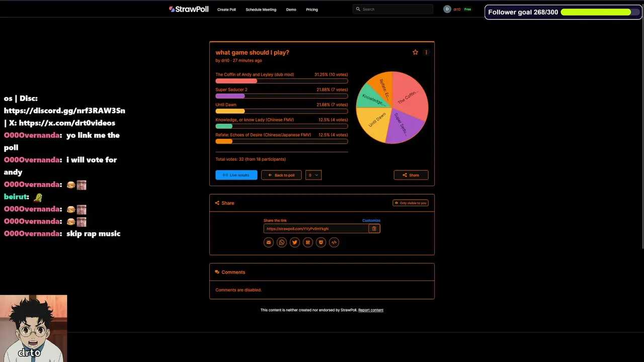
Task: Open Schedule Meeting in the navigation
Action: [x=261, y=10]
